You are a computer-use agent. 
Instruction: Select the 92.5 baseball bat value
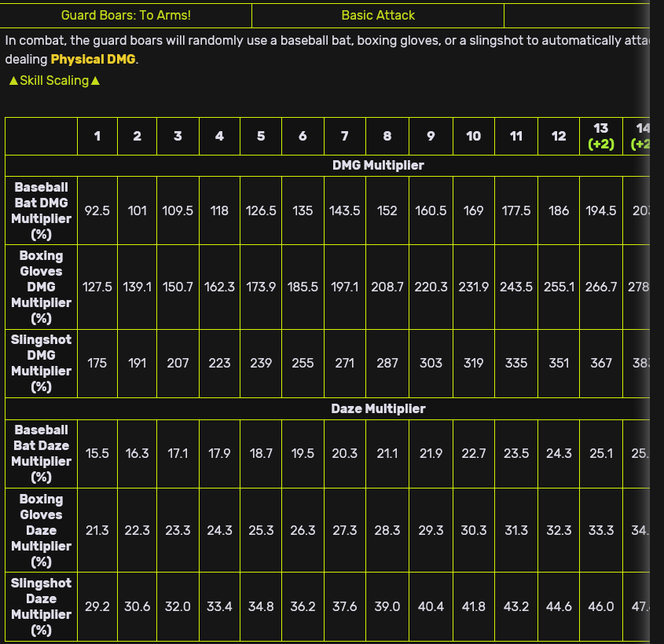(x=97, y=210)
